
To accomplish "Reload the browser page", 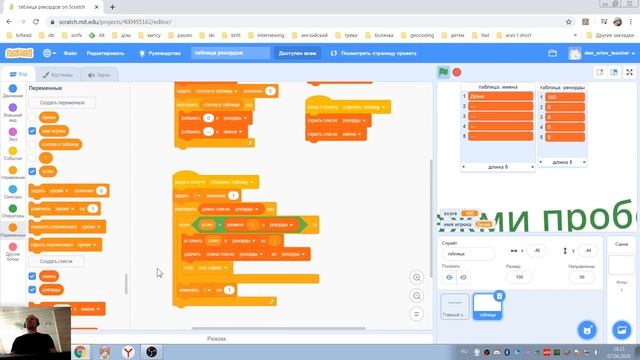I will (36, 22).
